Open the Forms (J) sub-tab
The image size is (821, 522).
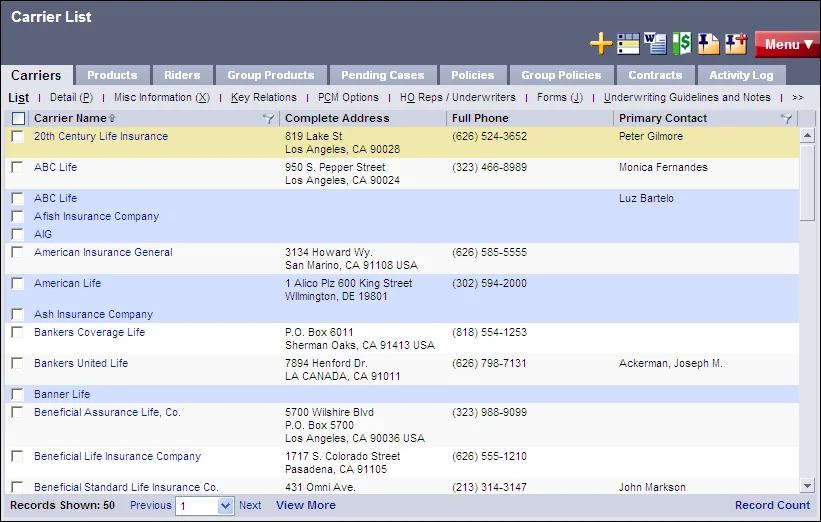560,97
